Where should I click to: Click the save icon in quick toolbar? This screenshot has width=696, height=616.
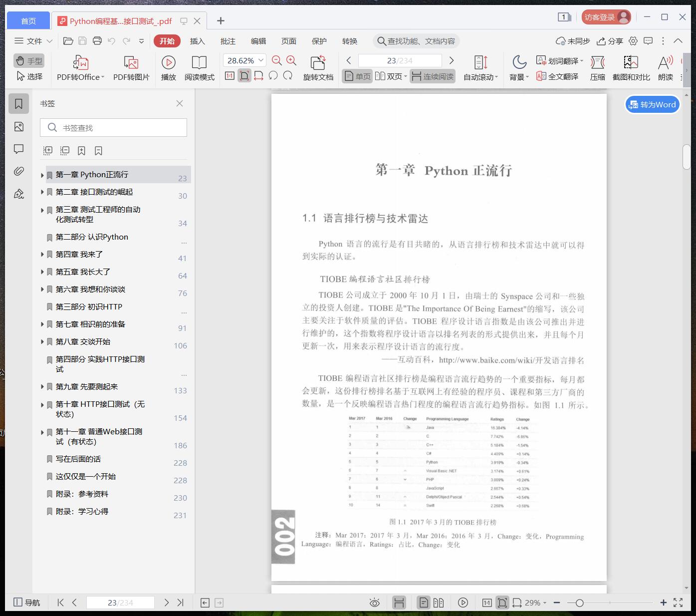(x=83, y=41)
